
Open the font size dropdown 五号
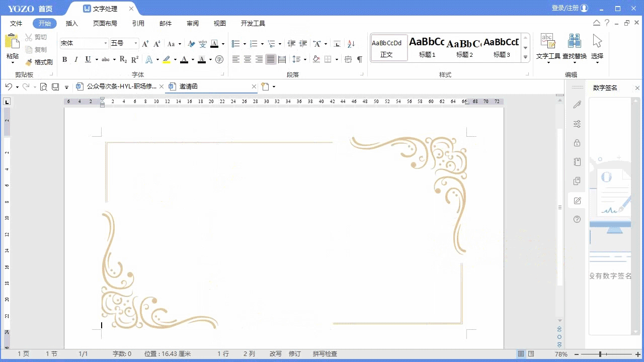point(135,44)
